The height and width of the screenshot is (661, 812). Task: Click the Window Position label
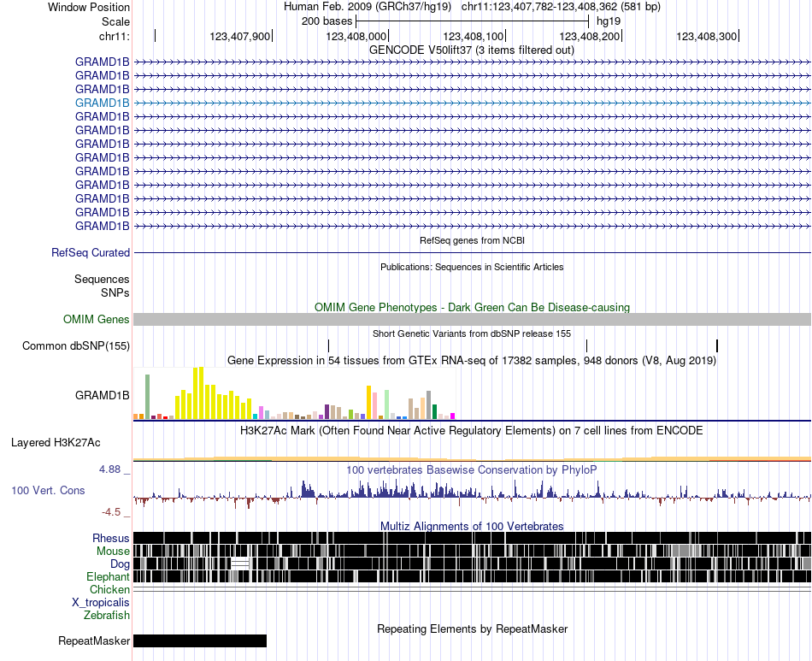coord(89,8)
